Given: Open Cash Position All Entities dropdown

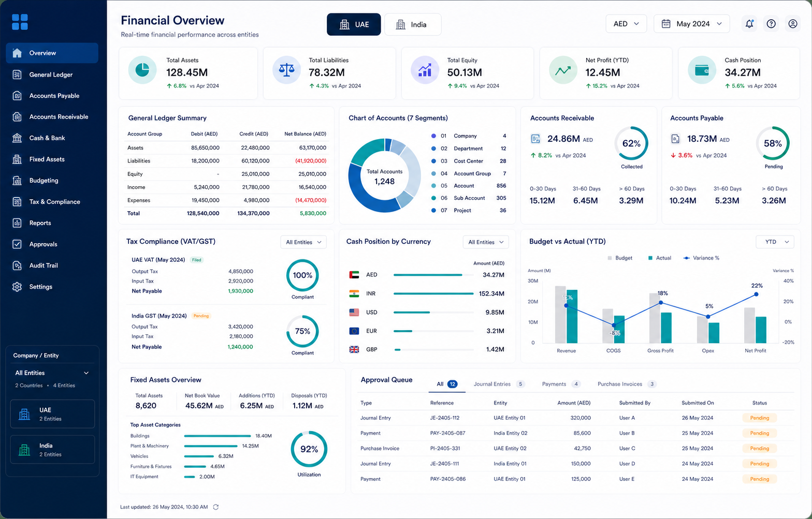Looking at the screenshot, I should [486, 242].
